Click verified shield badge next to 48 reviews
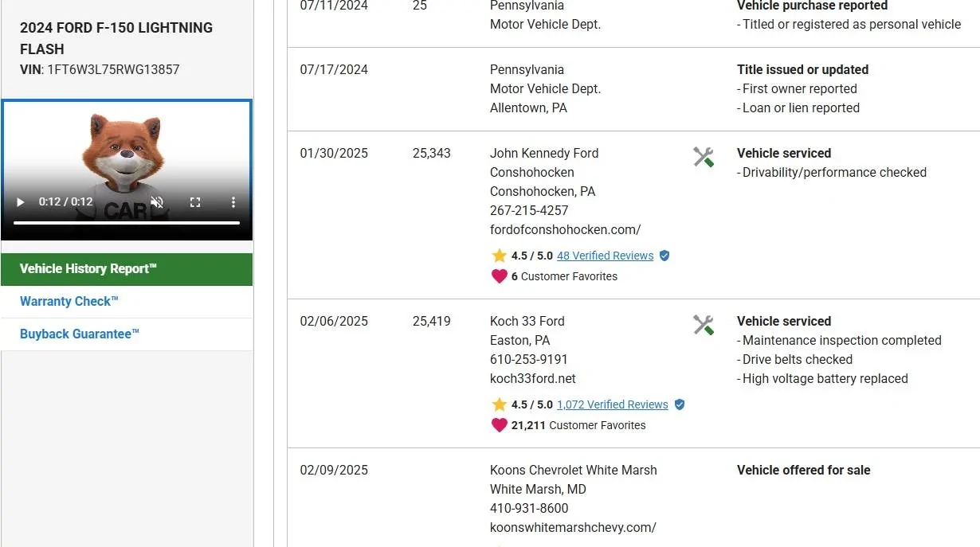 (x=664, y=256)
